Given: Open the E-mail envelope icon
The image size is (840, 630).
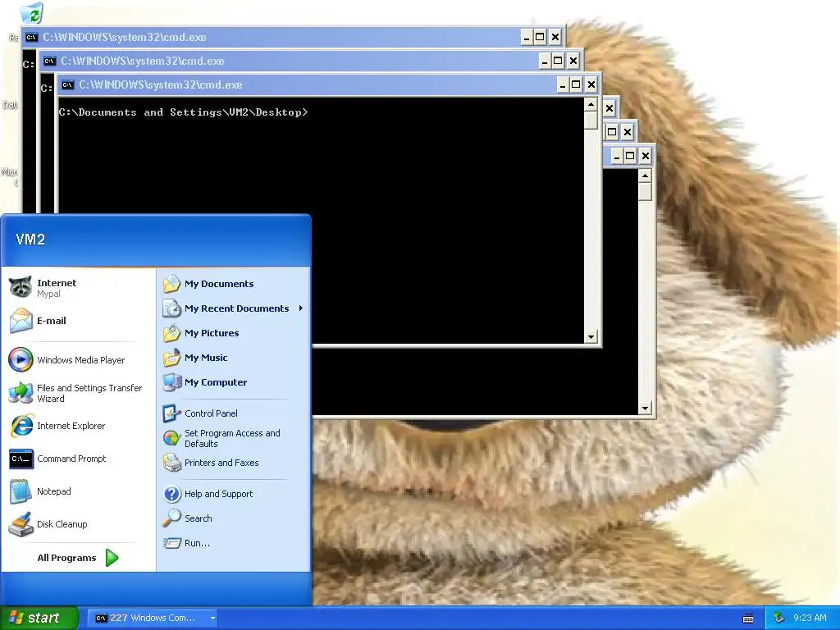Looking at the screenshot, I should coord(21,321).
